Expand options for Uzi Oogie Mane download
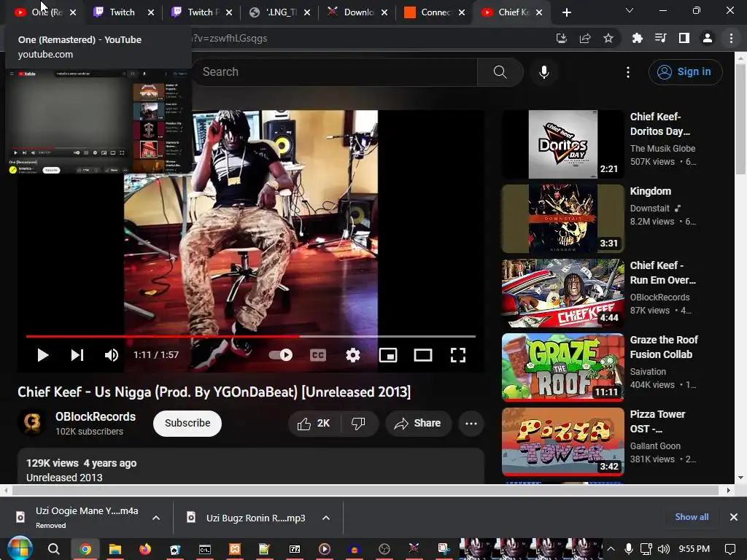Image resolution: width=747 pixels, height=560 pixels. 156,518
